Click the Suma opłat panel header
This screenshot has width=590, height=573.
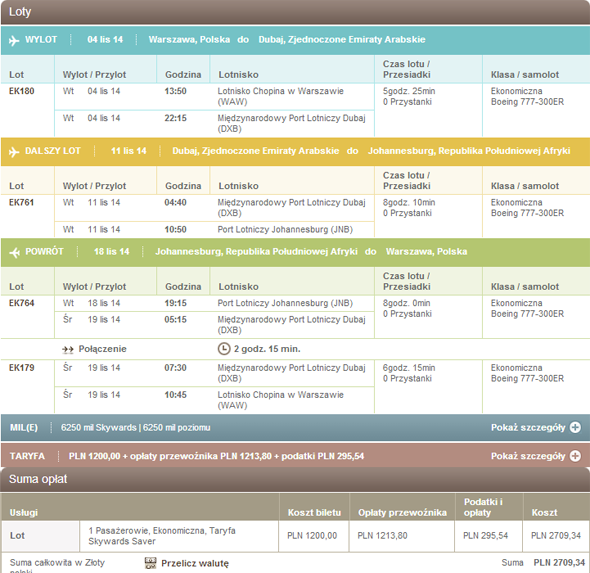(x=295, y=479)
